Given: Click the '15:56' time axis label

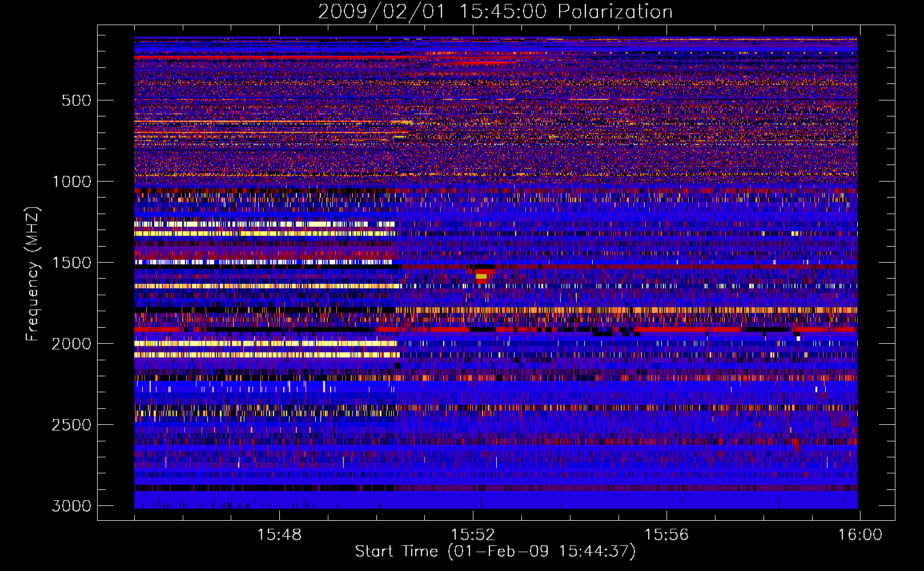Looking at the screenshot, I should (666, 535).
